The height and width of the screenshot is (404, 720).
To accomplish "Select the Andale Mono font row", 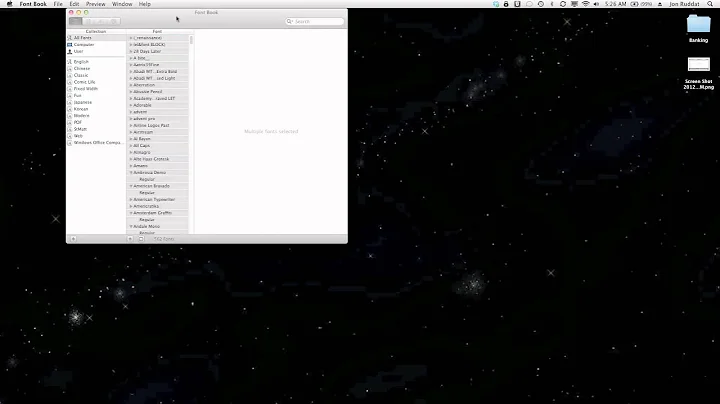I will (x=158, y=226).
